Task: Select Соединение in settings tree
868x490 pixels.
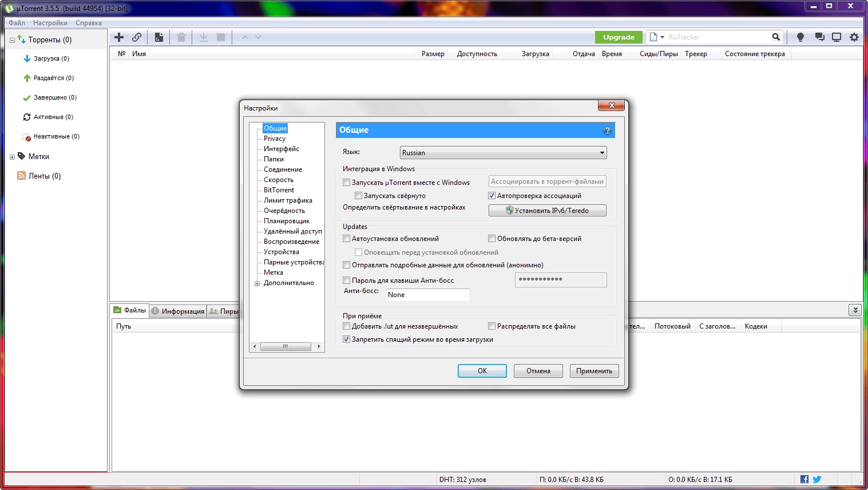Action: click(283, 169)
